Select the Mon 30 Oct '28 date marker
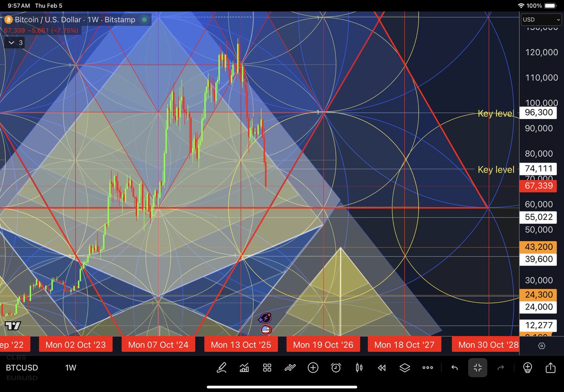 [x=486, y=345]
